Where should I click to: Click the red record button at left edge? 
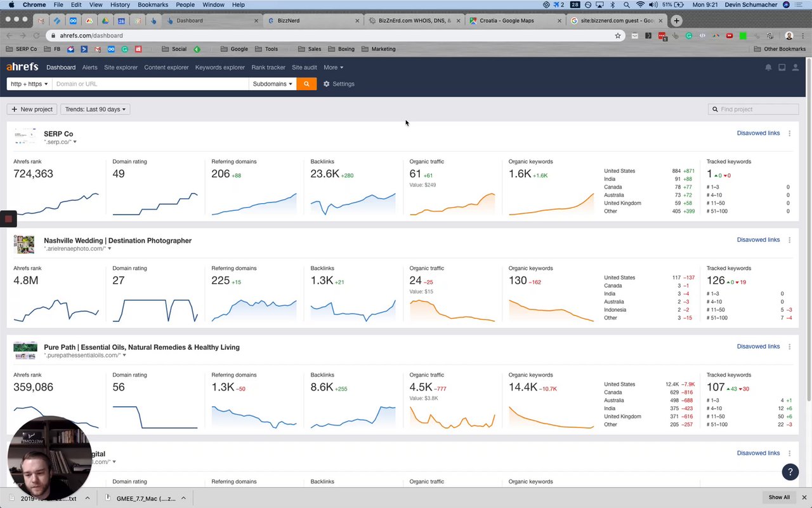click(x=8, y=219)
